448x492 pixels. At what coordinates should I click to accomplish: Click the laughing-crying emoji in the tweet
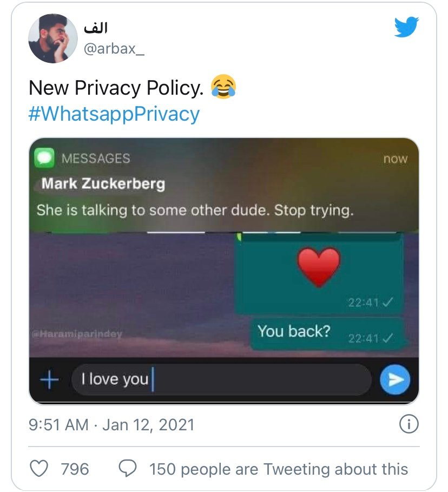[223, 87]
